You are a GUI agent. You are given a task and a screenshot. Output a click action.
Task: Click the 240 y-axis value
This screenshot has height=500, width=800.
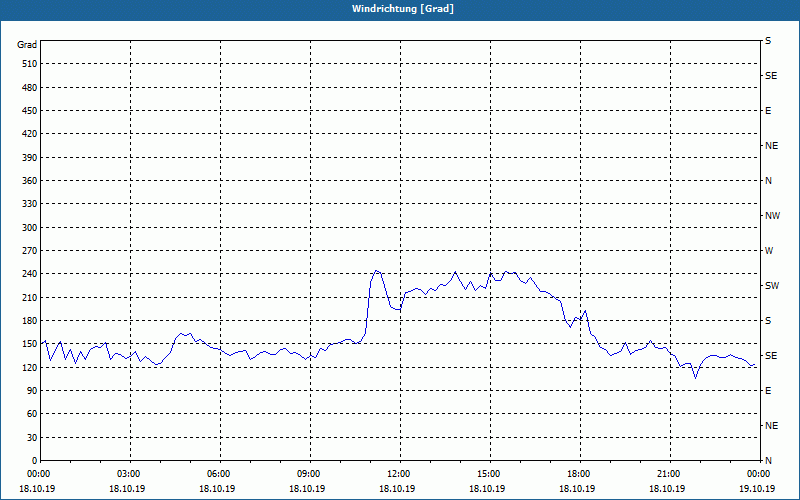(30, 274)
